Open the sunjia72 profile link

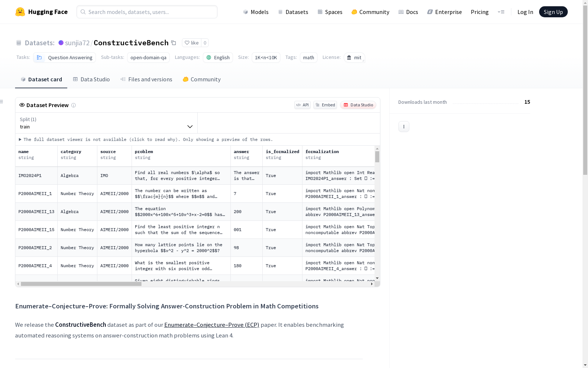[77, 43]
